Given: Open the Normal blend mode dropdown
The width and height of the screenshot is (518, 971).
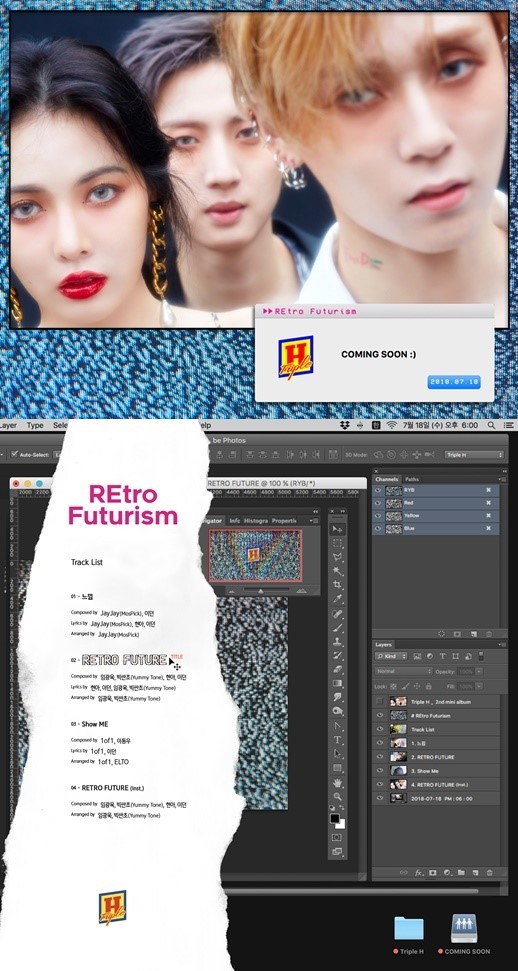Looking at the screenshot, I should coord(403,671).
